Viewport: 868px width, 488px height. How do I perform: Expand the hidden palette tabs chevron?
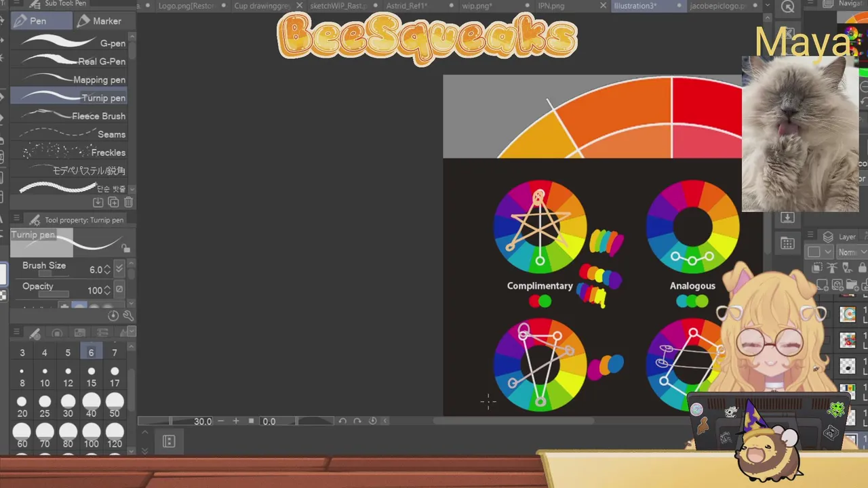[132, 331]
